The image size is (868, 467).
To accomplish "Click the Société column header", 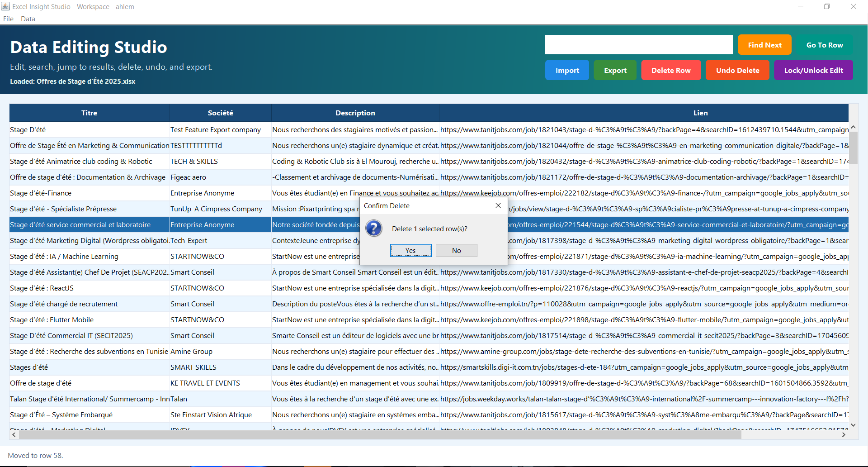I will point(221,113).
